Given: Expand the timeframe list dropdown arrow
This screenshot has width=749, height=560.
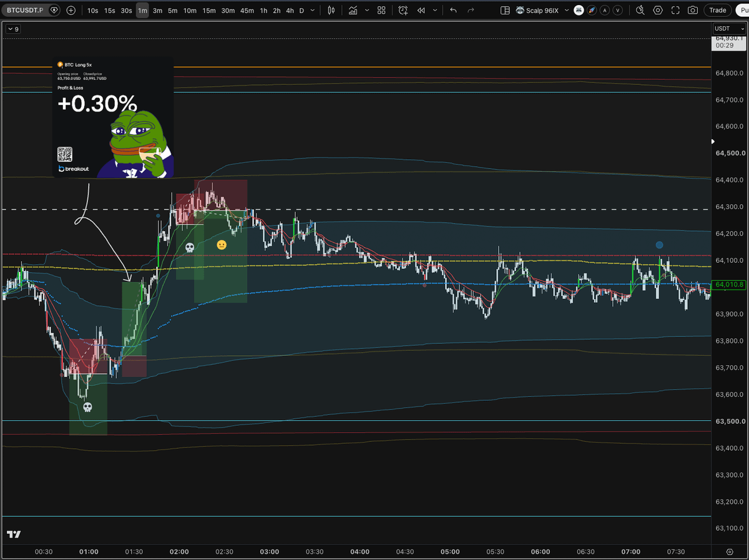Looking at the screenshot, I should point(313,10).
